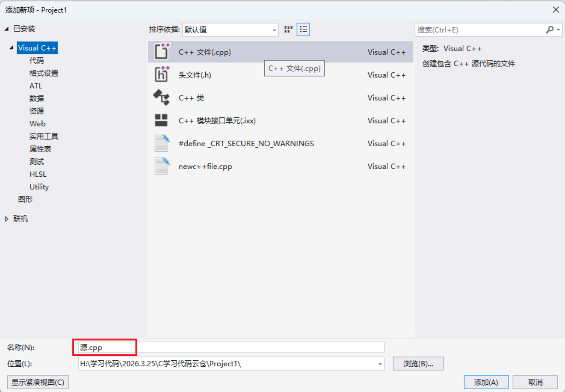Select the 头文件(.h) row text
Screen dimensions: 565x392
[194, 75]
